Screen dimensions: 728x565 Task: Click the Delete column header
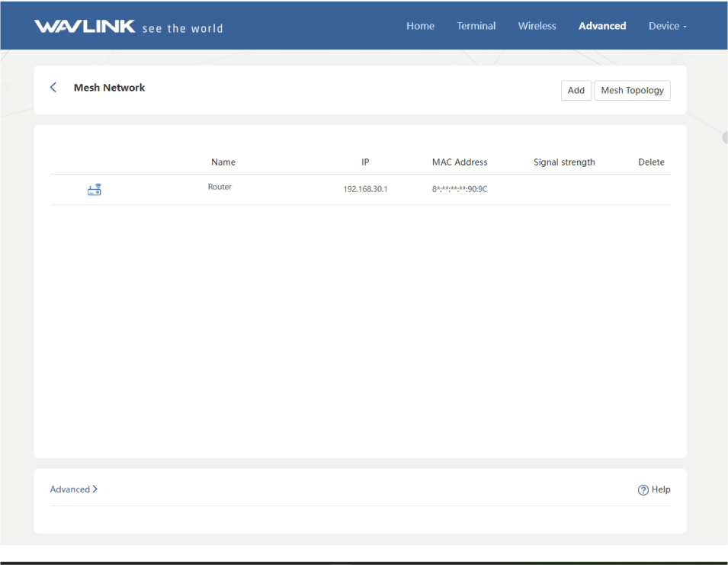click(651, 162)
